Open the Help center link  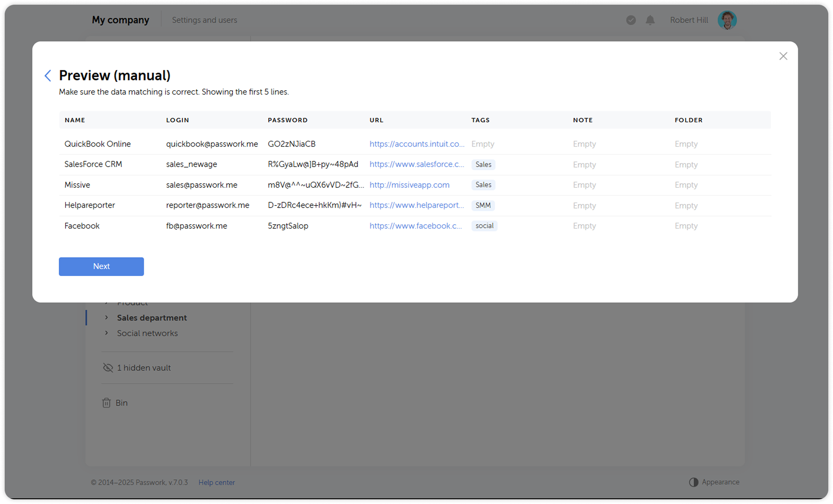pyautogui.click(x=216, y=482)
